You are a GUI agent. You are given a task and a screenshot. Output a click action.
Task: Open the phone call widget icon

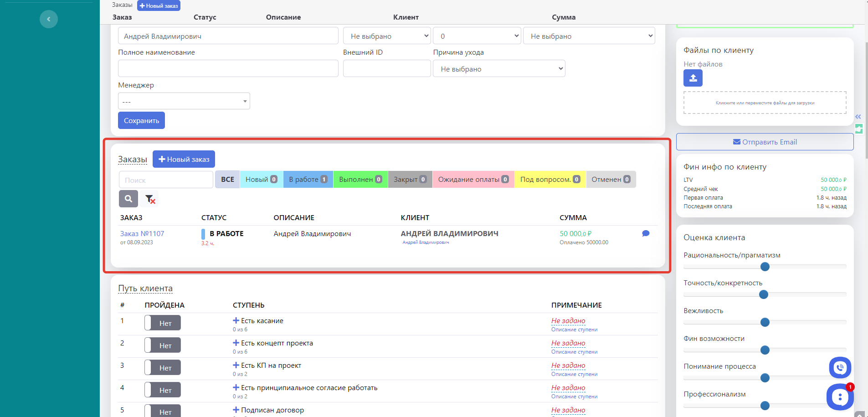(840, 367)
